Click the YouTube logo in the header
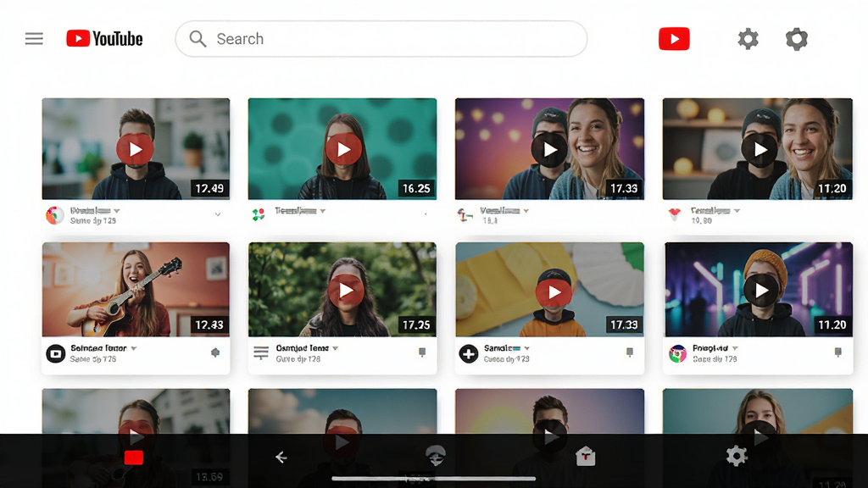Viewport: 868px width, 488px height. [104, 39]
